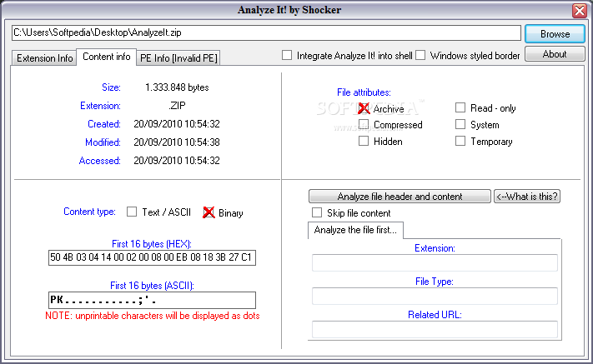Open the PE Info [Invalid PE] tab

[x=178, y=58]
